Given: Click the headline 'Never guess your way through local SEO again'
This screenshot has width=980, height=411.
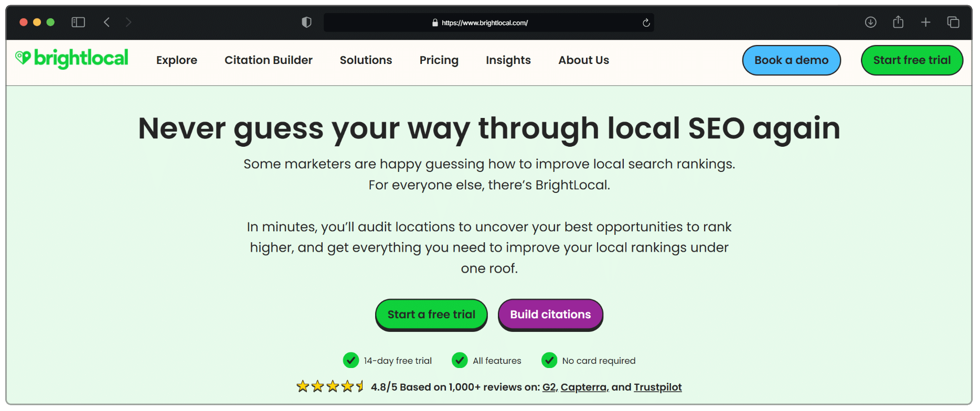Looking at the screenshot, I should click(489, 128).
